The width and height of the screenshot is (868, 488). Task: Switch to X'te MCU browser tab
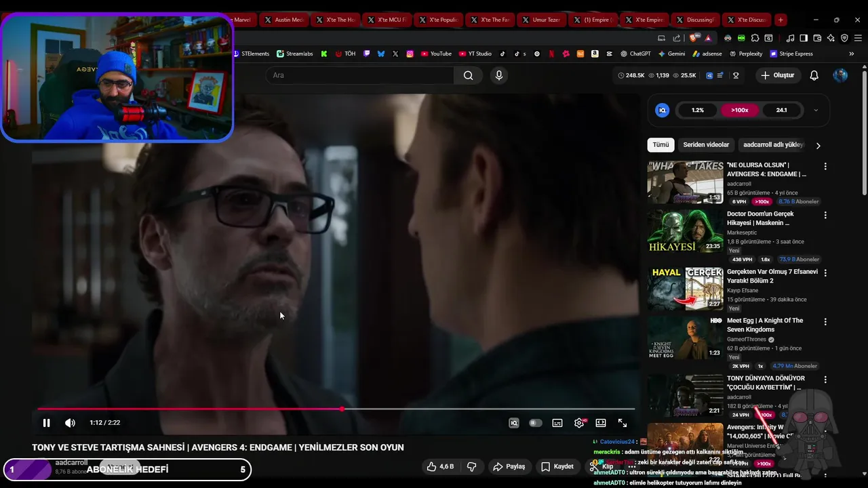tap(387, 20)
